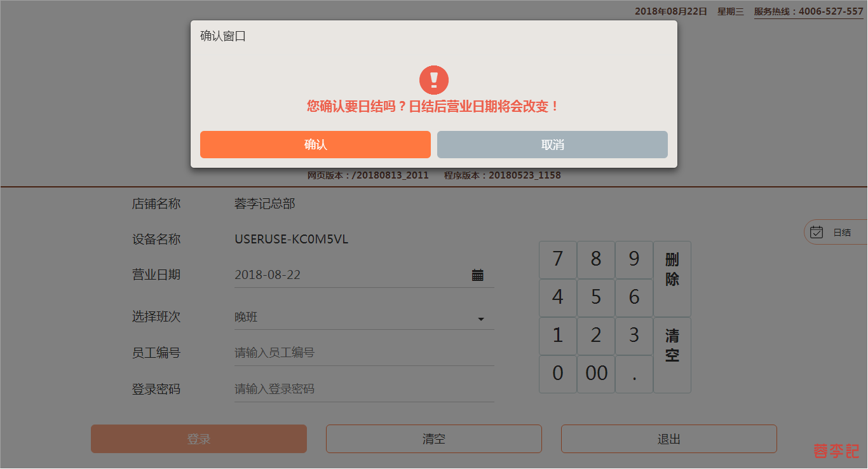Click the 设备名称 label
The height and width of the screenshot is (469, 868).
[156, 240]
